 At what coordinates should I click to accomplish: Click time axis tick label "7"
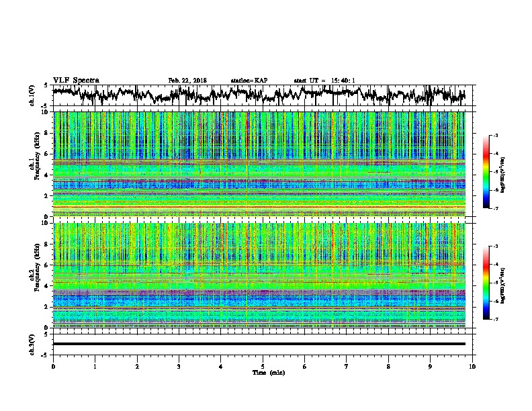(347, 367)
